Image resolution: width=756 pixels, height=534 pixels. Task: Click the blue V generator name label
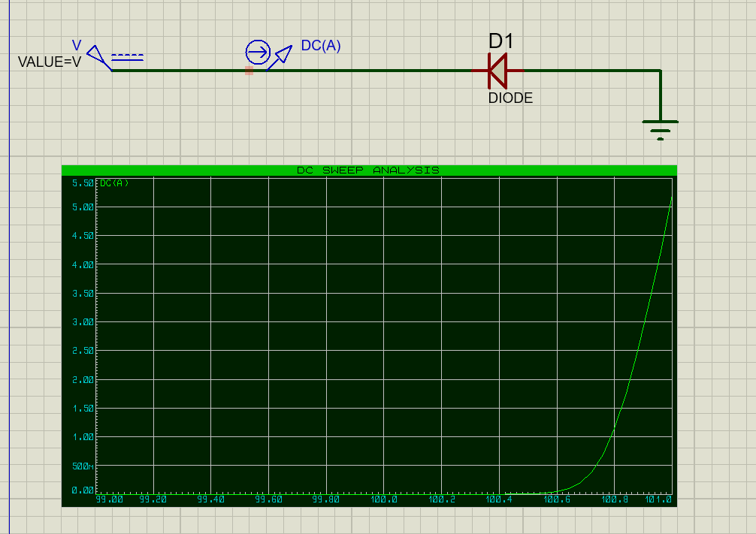pyautogui.click(x=76, y=46)
